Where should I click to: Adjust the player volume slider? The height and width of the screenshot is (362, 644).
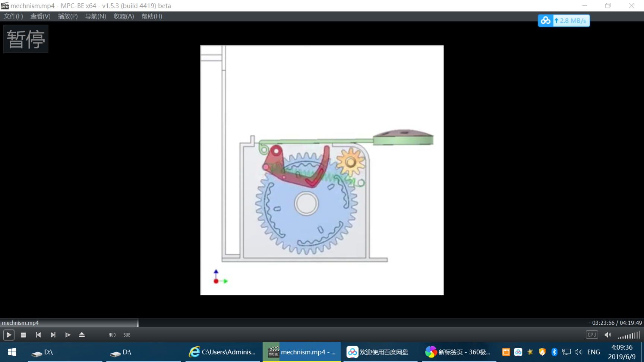[x=629, y=335]
